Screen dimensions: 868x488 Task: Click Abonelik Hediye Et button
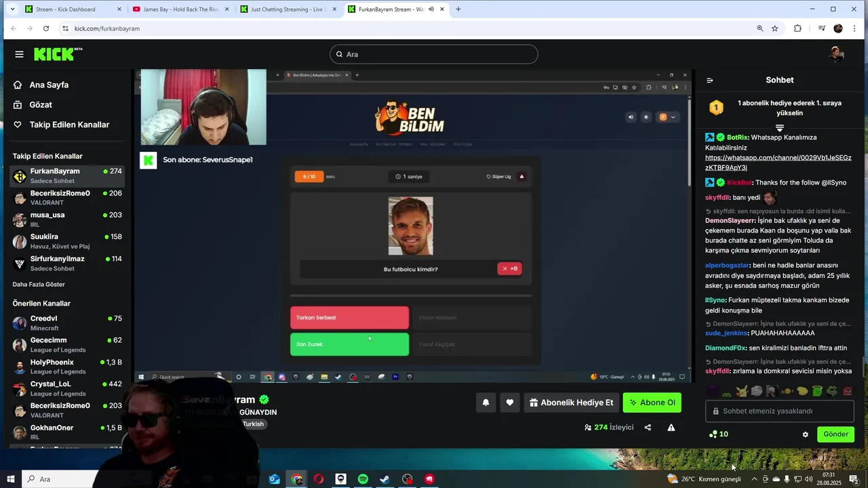point(572,403)
